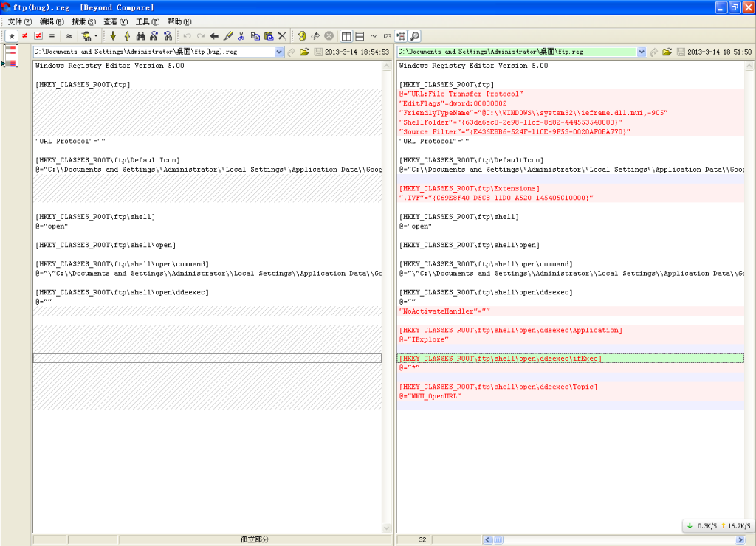This screenshot has width=756, height=546.
Task: Open the left pane's browse folder icon
Action: [304, 52]
